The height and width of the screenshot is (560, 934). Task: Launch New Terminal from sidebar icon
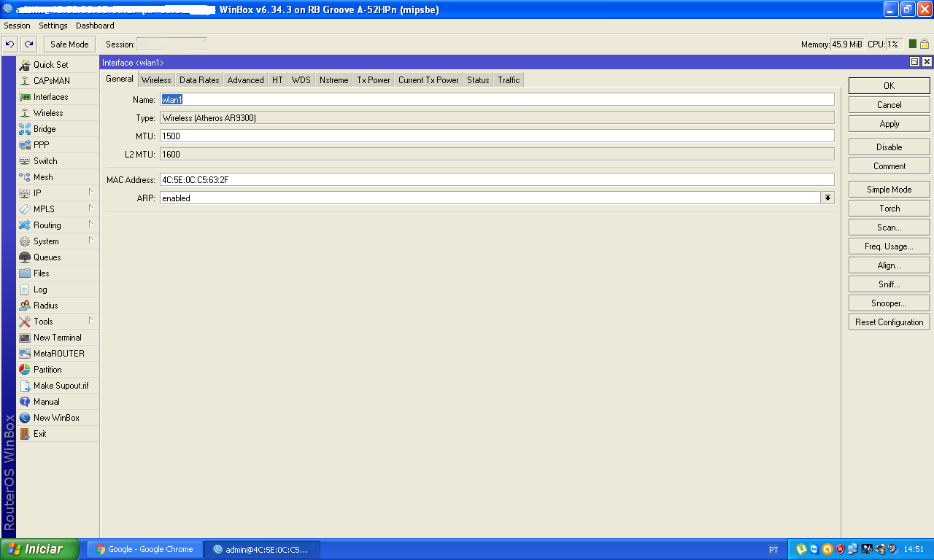point(25,338)
